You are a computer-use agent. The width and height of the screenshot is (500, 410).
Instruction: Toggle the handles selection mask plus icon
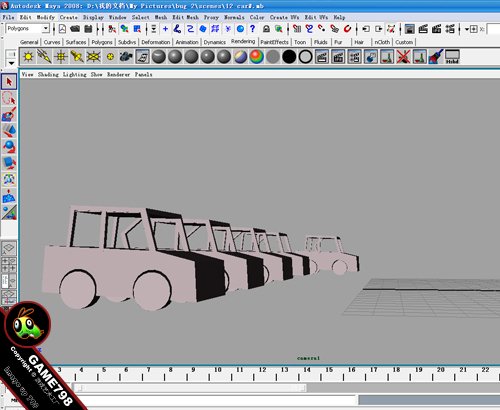(x=165, y=29)
